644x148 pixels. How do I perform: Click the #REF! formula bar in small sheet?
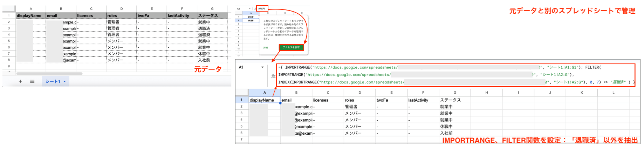[x=262, y=8]
